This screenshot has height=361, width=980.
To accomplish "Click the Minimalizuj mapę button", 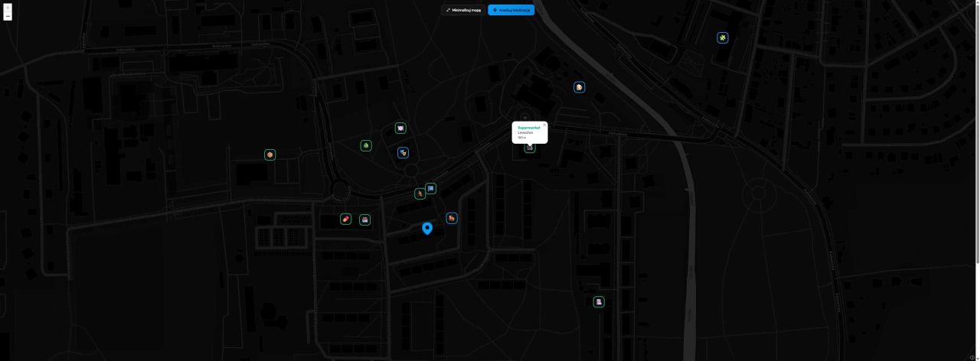I will [x=464, y=10].
